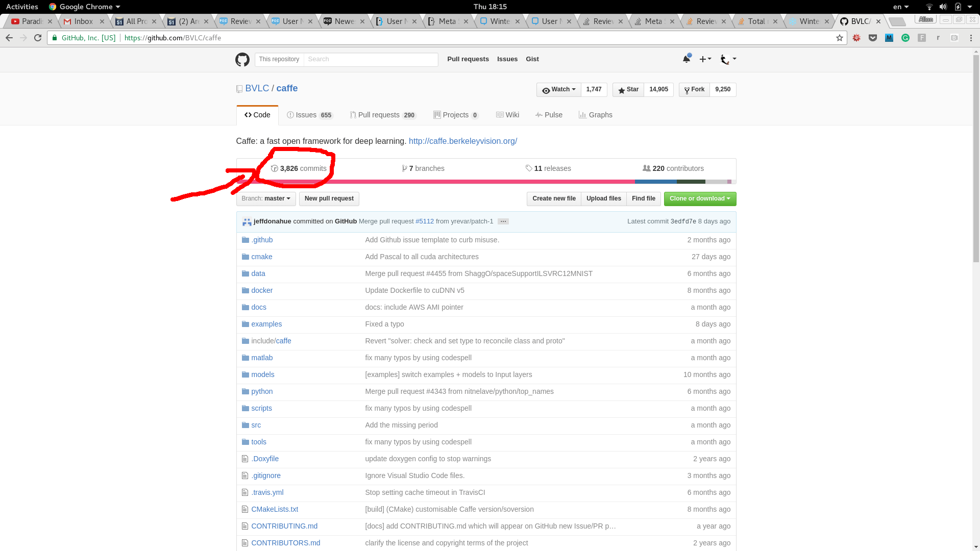
Task: Star the caffe repository
Action: (x=628, y=89)
